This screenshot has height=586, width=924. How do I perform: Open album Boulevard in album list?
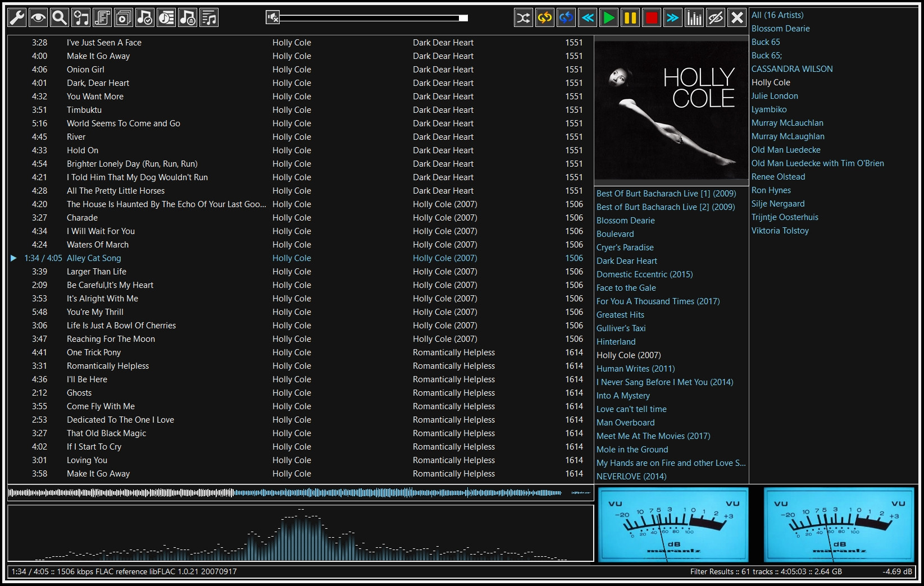[x=615, y=234]
